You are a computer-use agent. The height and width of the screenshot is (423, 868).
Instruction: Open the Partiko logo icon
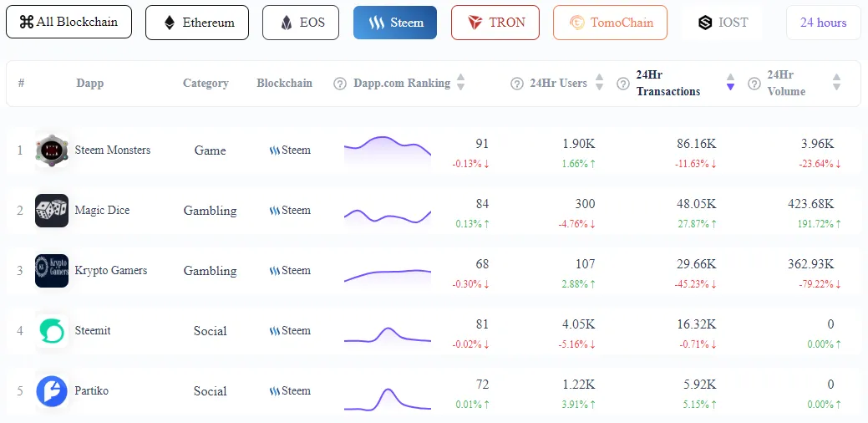(52, 391)
